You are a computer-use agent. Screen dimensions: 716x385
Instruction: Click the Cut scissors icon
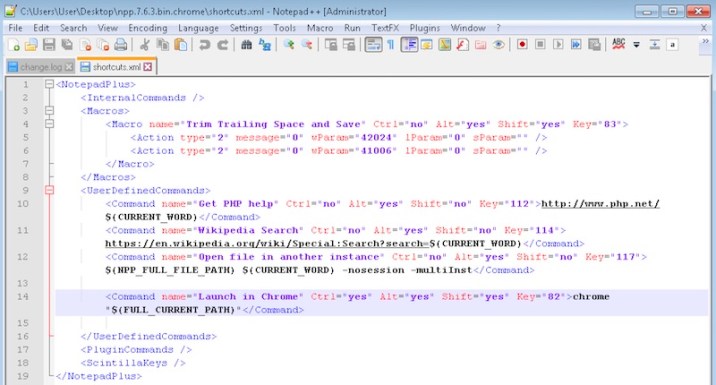[x=144, y=45]
